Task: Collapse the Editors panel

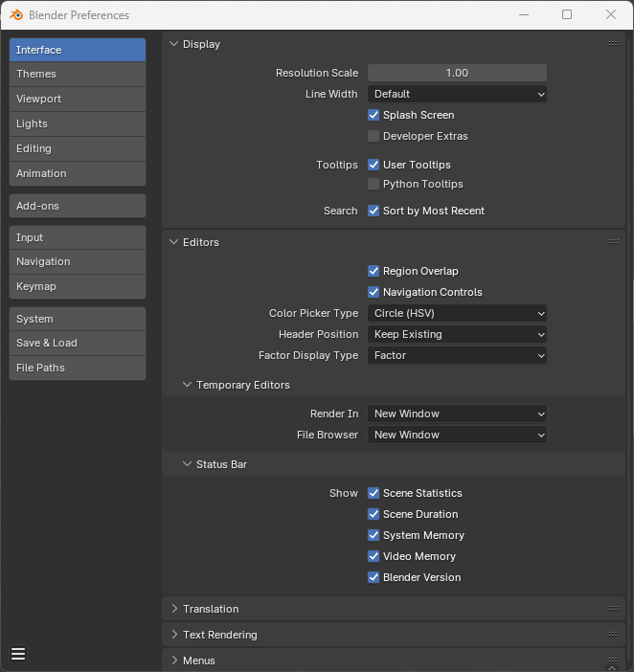Action: pos(173,242)
